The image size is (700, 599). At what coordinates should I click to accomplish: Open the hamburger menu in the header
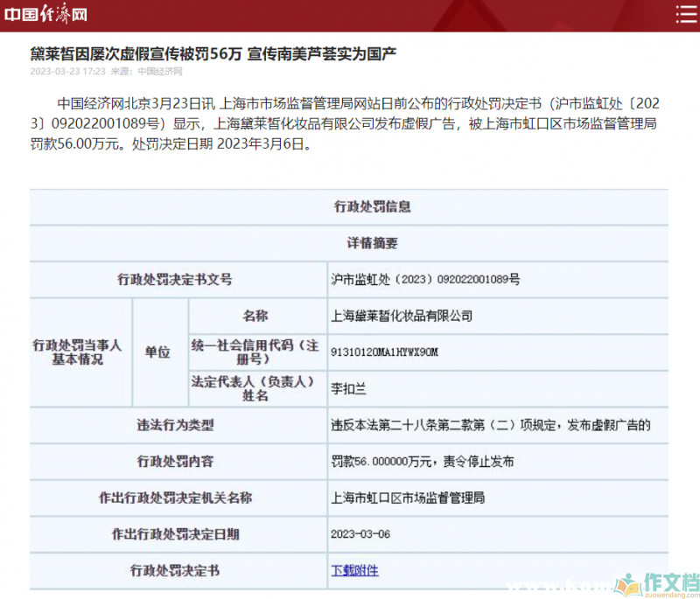(681, 15)
